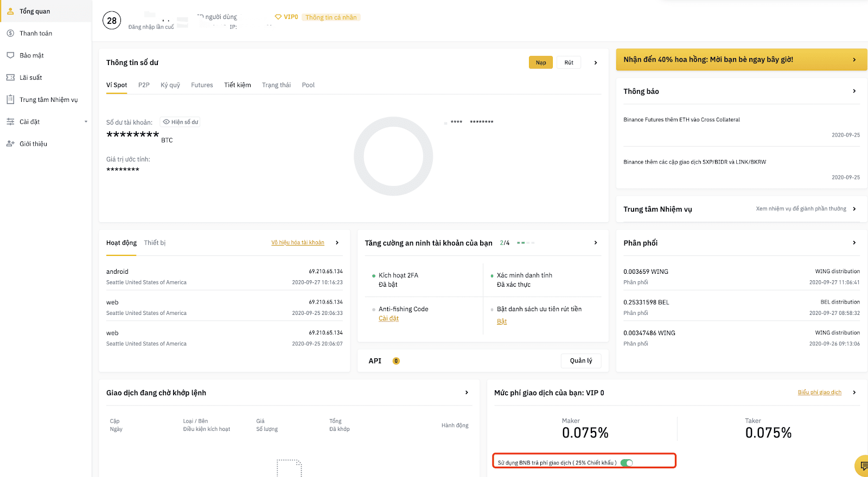Click the balance donut chart
Viewport: 868px width, 477px height.
393,156
